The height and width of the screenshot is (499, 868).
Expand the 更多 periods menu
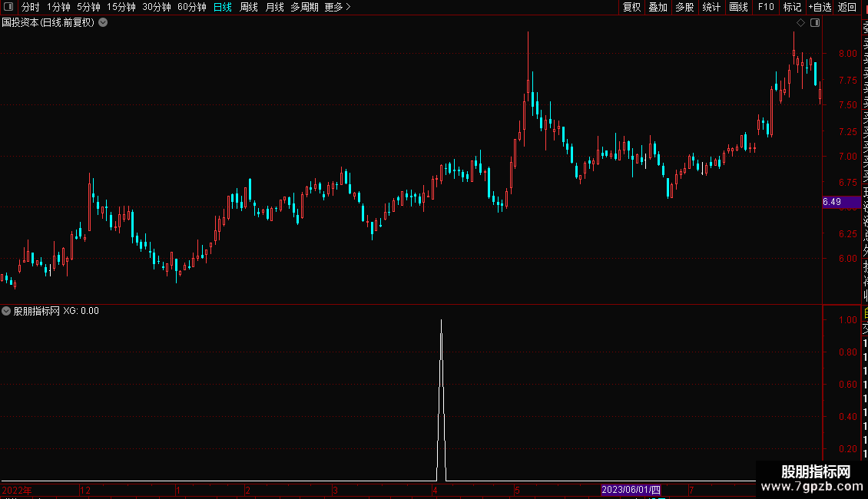[337, 7]
